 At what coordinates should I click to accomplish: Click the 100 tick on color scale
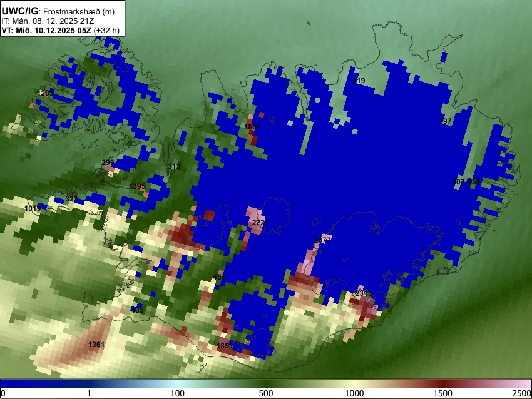pyautogui.click(x=178, y=393)
